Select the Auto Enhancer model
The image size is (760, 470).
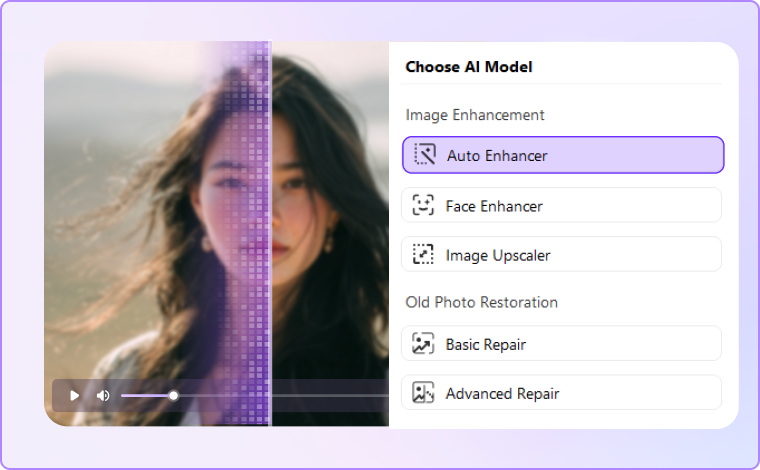coord(563,155)
